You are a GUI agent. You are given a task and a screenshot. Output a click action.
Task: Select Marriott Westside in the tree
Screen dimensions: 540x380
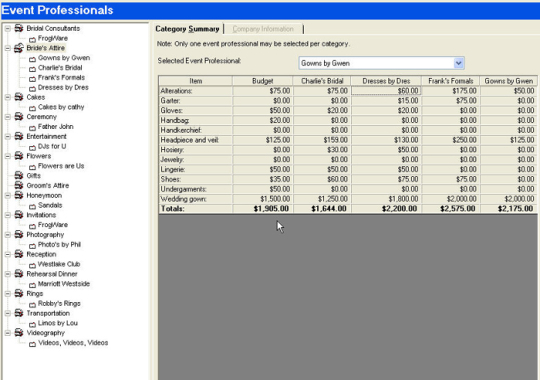click(x=64, y=284)
